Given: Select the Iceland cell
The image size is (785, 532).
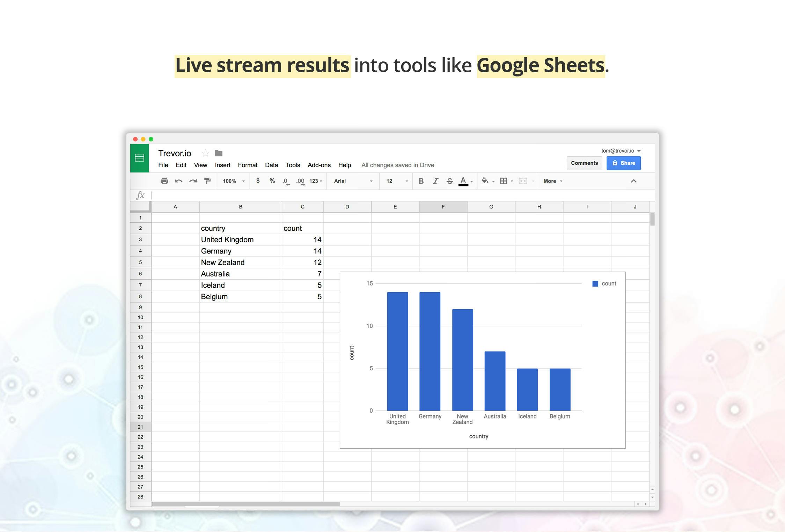Looking at the screenshot, I should click(x=241, y=285).
